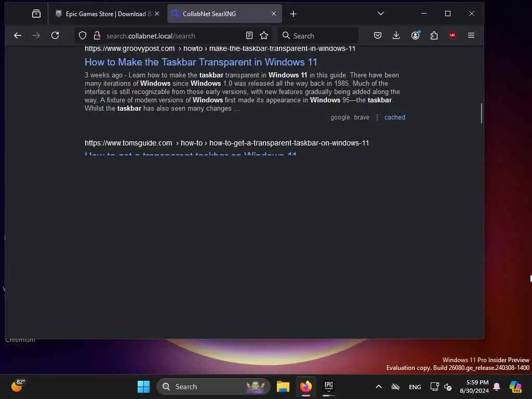This screenshot has height=399, width=532.
Task: Select the CollabNet SearXNG tab
Action: click(224, 14)
